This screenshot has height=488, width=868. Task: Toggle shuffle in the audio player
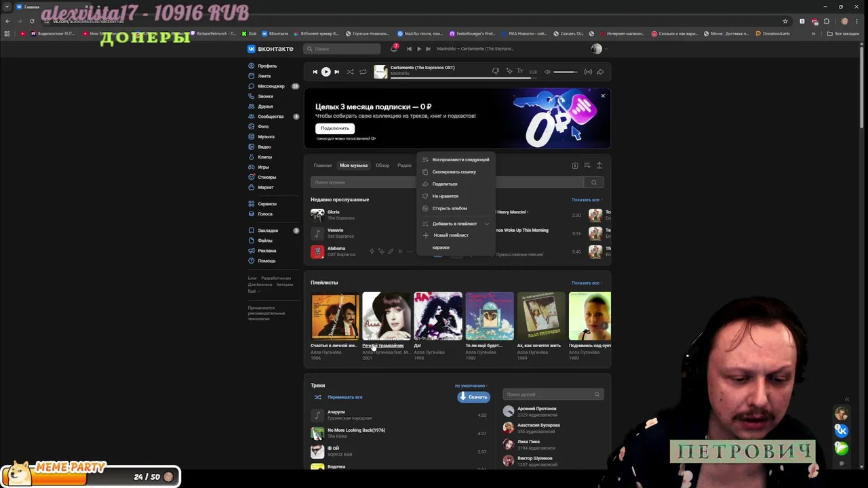(350, 72)
